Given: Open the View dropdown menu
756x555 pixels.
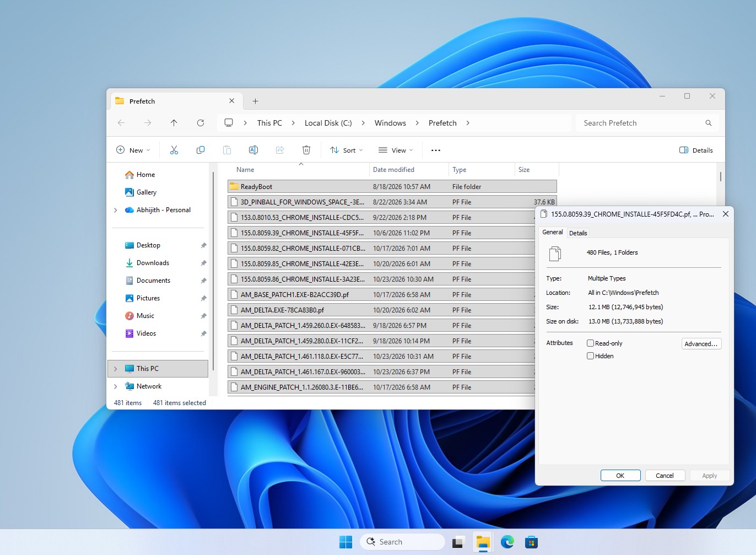Looking at the screenshot, I should coord(396,150).
